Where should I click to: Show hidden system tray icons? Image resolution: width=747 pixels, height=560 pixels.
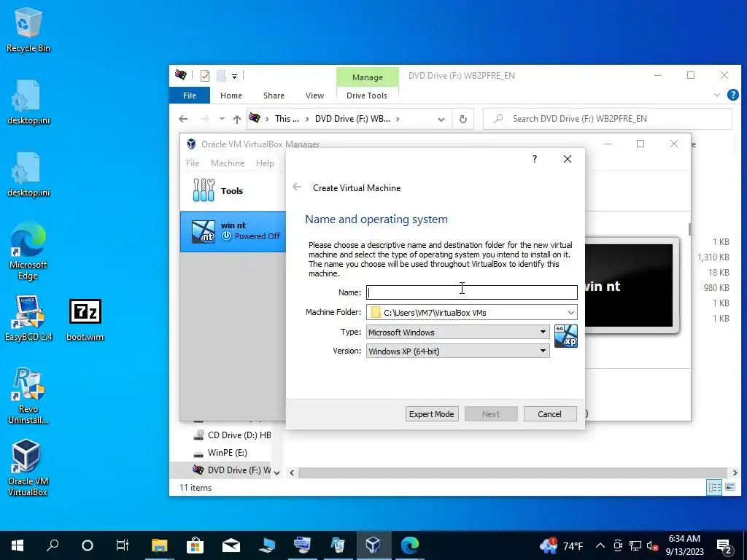pyautogui.click(x=600, y=545)
